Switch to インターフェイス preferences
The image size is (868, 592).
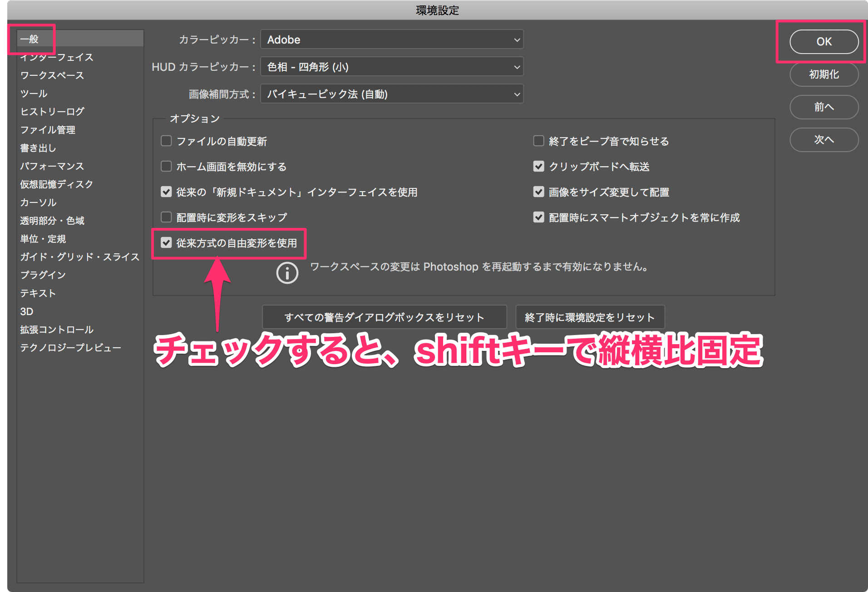pyautogui.click(x=80, y=57)
